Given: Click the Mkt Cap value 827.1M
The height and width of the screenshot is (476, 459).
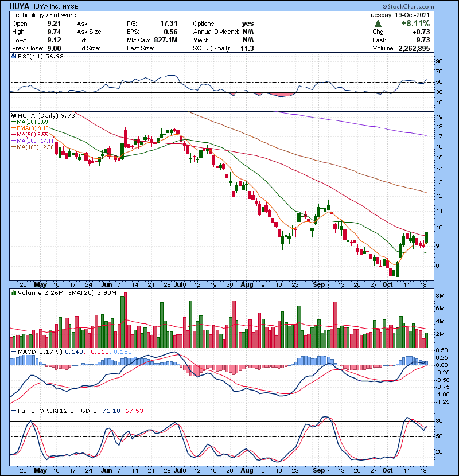Looking at the screenshot, I should (x=166, y=40).
